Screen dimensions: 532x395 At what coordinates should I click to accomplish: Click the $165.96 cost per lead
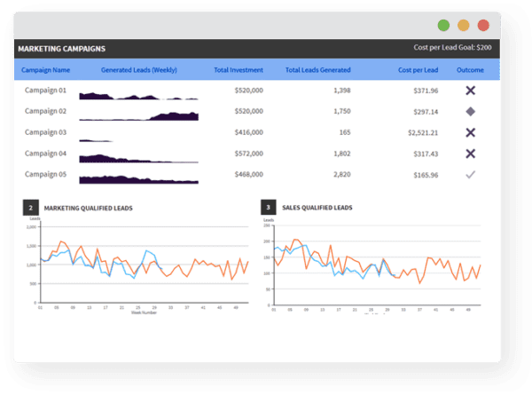click(426, 175)
